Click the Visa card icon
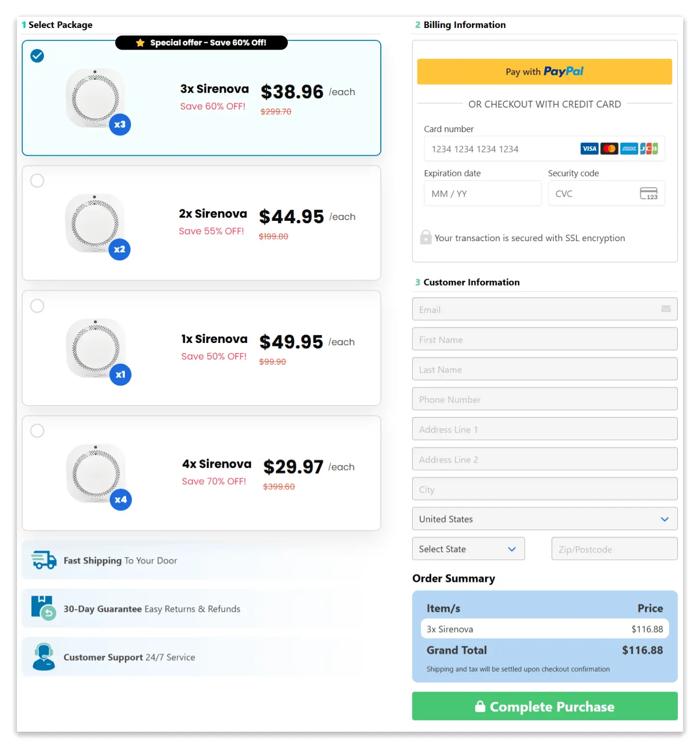 589,149
